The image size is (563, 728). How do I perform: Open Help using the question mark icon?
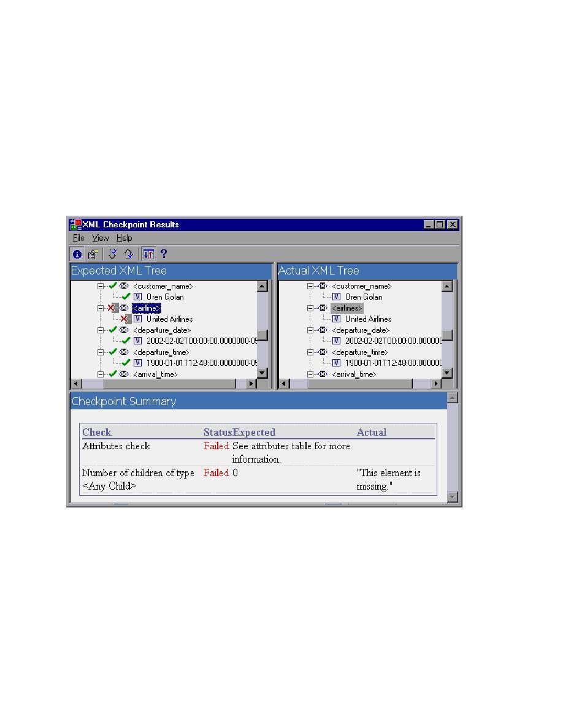[x=164, y=254]
